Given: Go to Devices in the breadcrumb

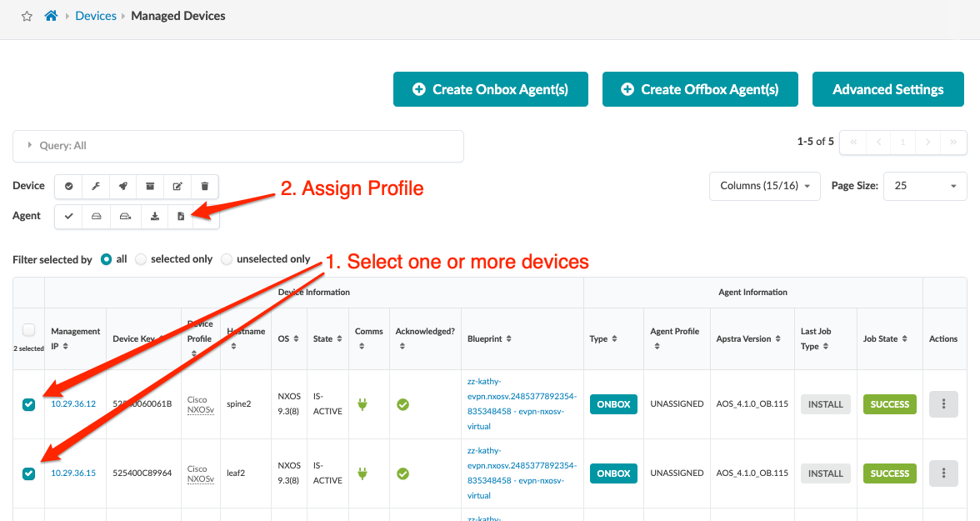Looking at the screenshot, I should click(x=96, y=16).
